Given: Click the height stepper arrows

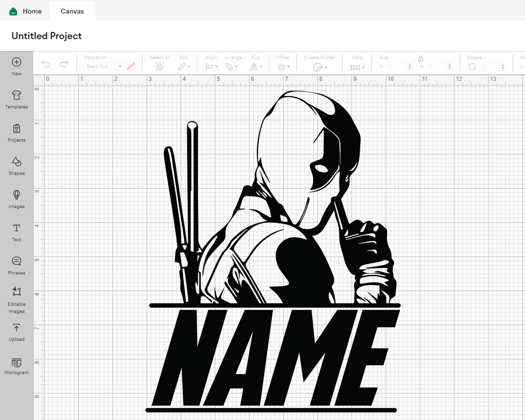Looking at the screenshot, I should pyautogui.click(x=450, y=66).
